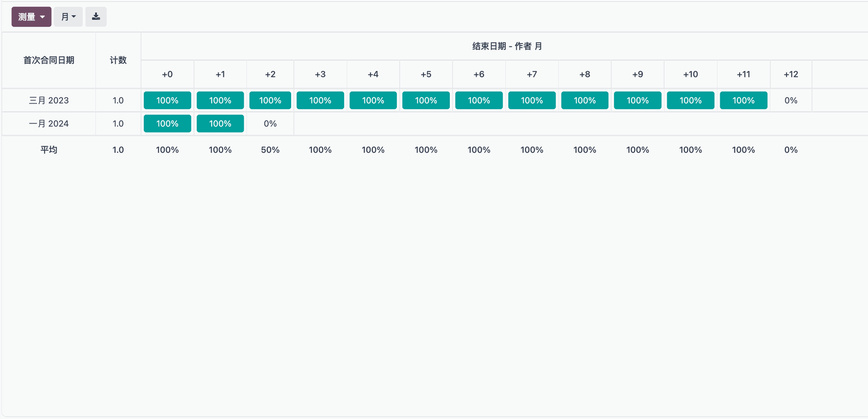This screenshot has width=868, height=419.
Task: Click the +3 cell for 三月 2023
Action: click(320, 100)
